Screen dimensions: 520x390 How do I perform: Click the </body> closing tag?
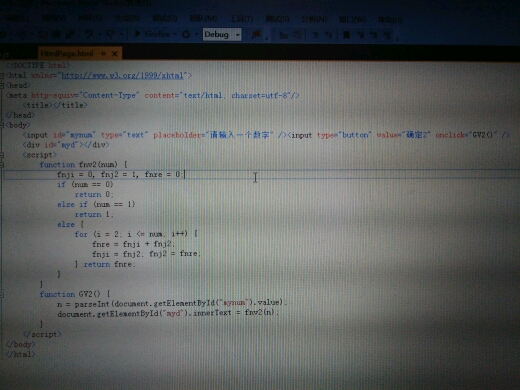pyautogui.click(x=20, y=344)
